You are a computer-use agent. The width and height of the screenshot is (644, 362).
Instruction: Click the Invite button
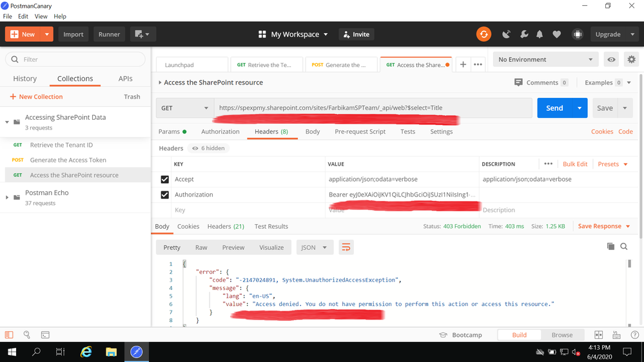click(356, 35)
